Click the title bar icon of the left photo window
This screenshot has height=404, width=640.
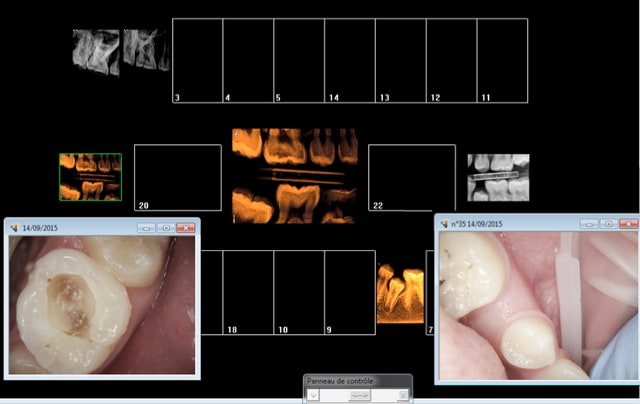(x=14, y=228)
